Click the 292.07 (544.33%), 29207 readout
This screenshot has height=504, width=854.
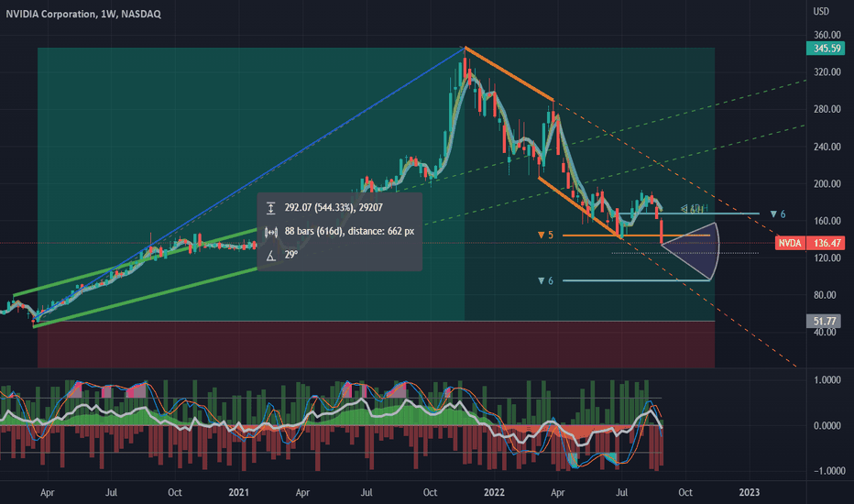[x=334, y=208]
